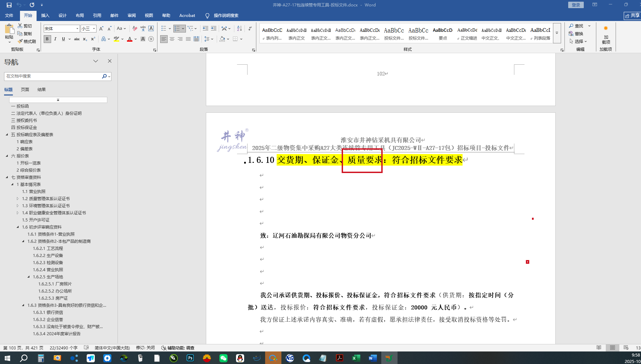641x364 pixels.
Task: Toggle character shading (gray A)
Action: (x=143, y=39)
